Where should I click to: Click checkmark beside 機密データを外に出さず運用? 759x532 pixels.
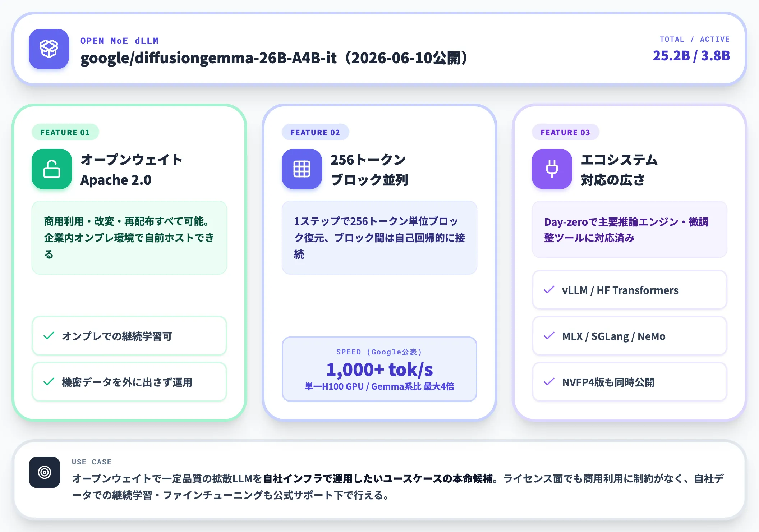pos(49,382)
